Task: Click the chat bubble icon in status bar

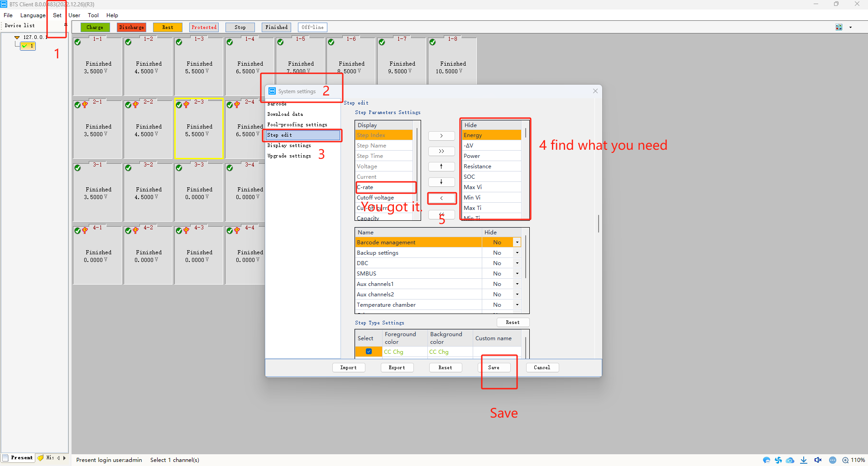Action: pyautogui.click(x=766, y=460)
